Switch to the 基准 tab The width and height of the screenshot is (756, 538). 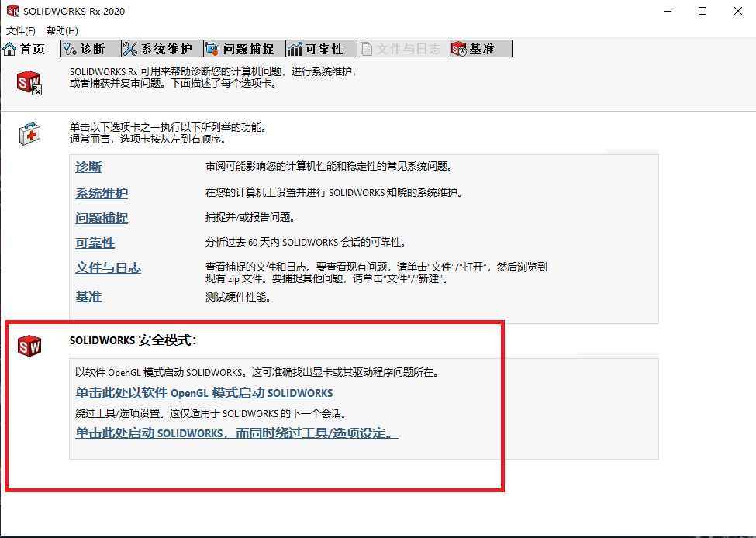[481, 49]
